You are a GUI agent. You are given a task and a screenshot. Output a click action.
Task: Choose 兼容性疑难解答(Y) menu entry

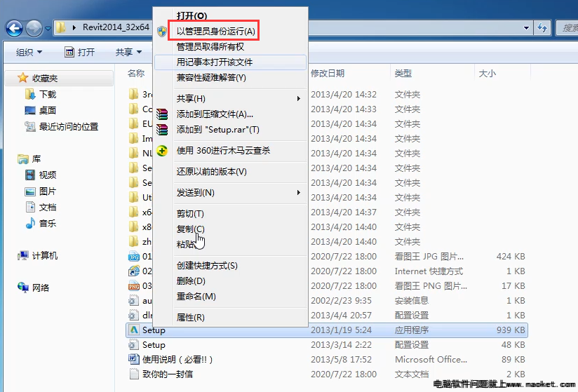pos(211,78)
